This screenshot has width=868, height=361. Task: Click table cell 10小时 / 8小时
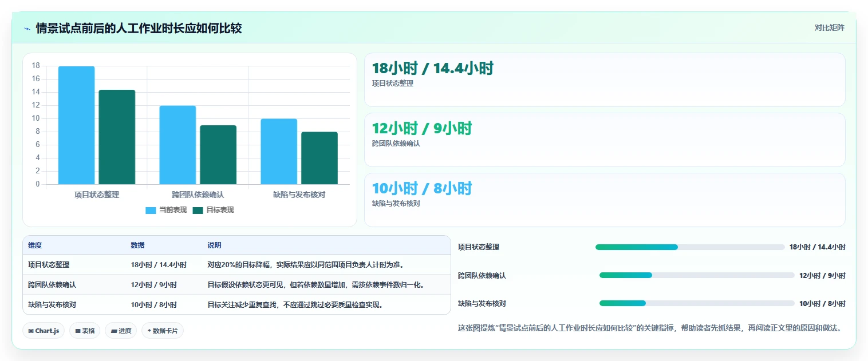click(153, 304)
